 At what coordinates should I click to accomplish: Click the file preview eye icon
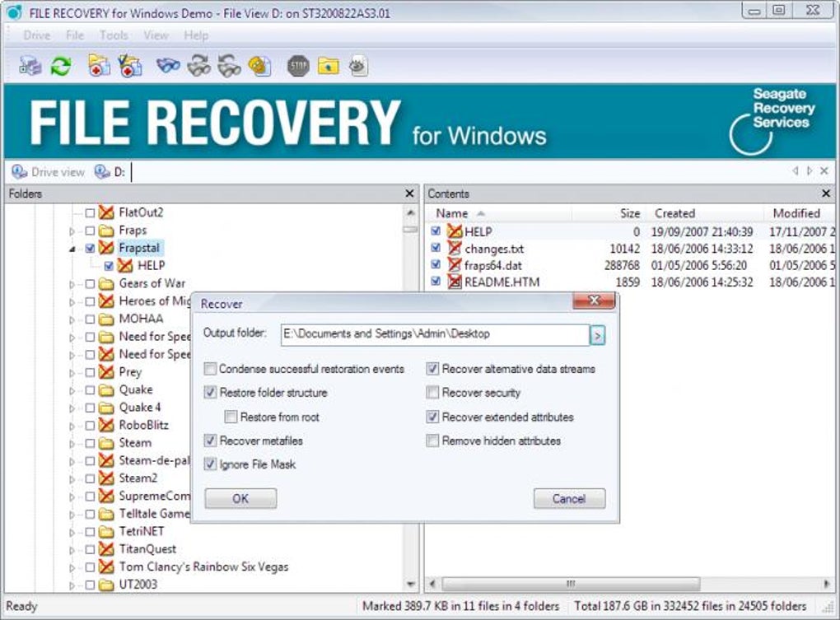coord(358,67)
